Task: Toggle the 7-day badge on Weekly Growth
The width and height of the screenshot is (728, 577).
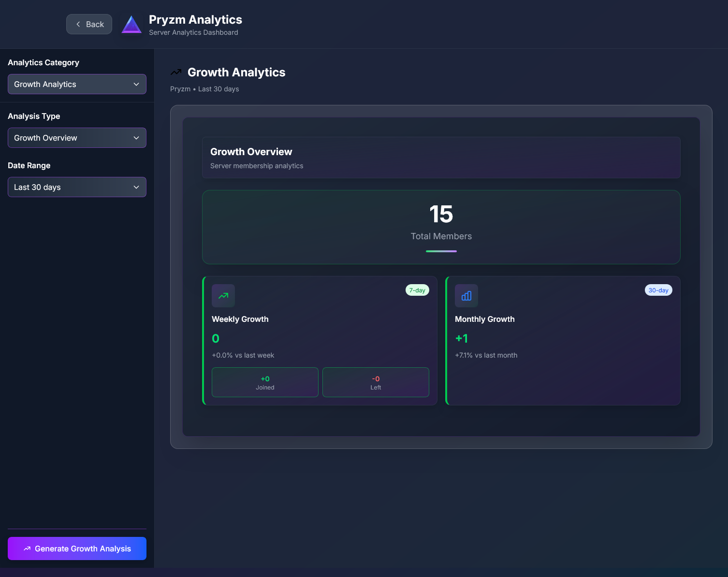Action: pos(417,290)
